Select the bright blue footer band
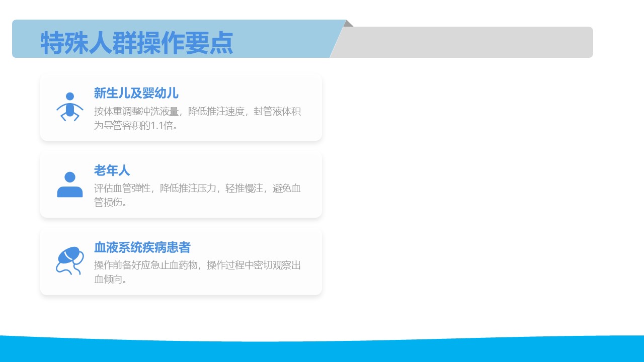Screen dimensions: 644x362 coord(322,350)
